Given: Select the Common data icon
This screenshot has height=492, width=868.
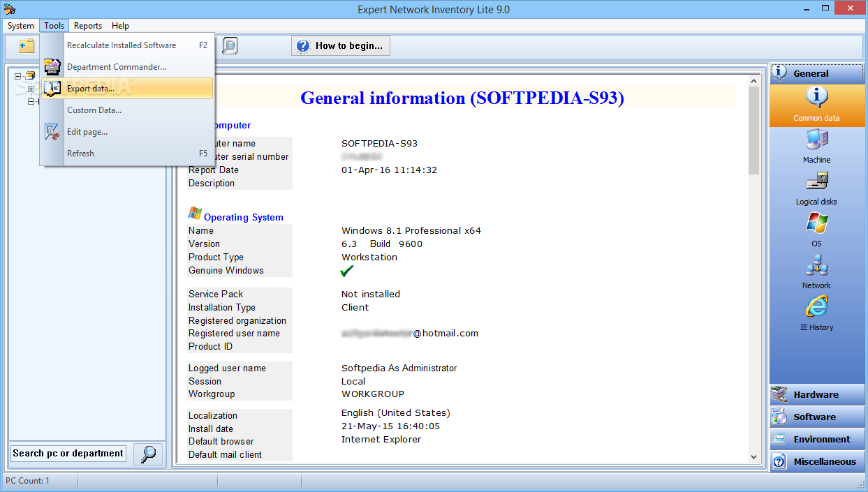Looking at the screenshot, I should point(816,97).
